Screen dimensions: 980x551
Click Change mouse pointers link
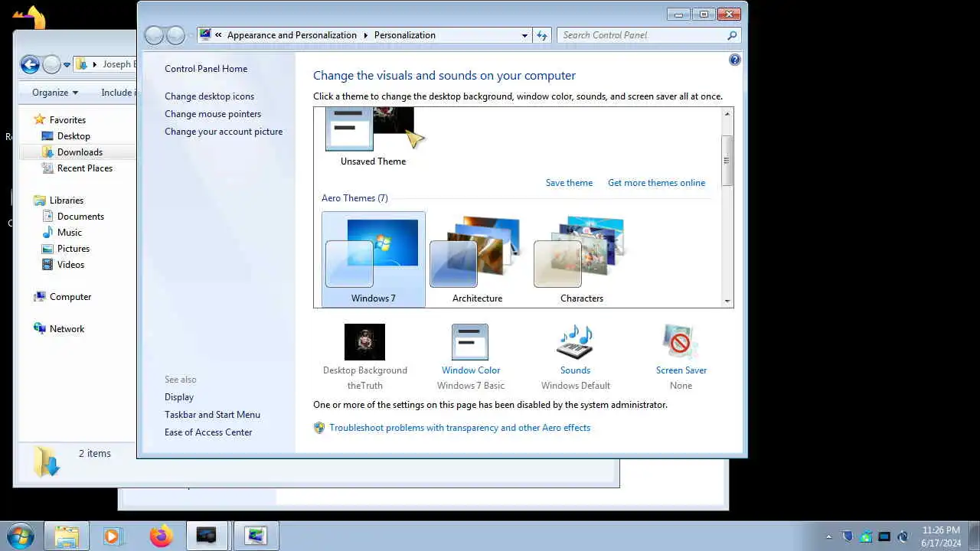tap(213, 114)
